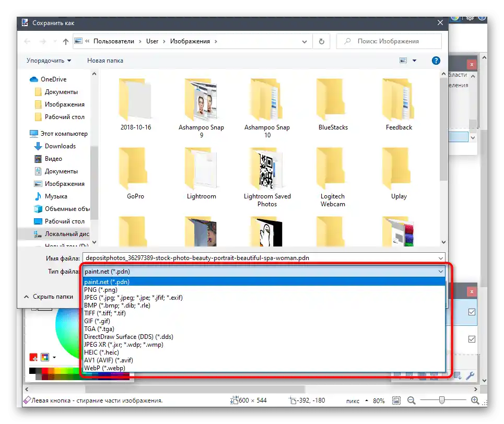Click the zoom slider in the status bar
The image size is (504, 424).
[x=442, y=401]
